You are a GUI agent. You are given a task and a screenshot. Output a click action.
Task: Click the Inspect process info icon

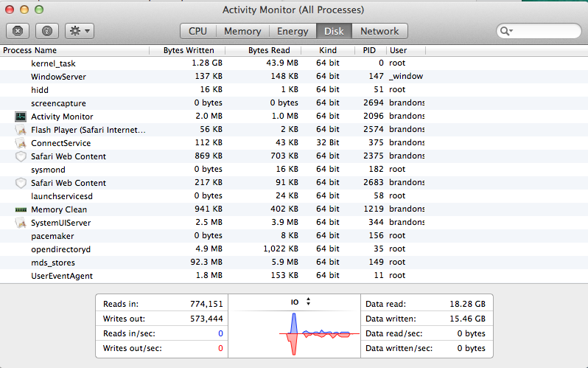click(47, 31)
